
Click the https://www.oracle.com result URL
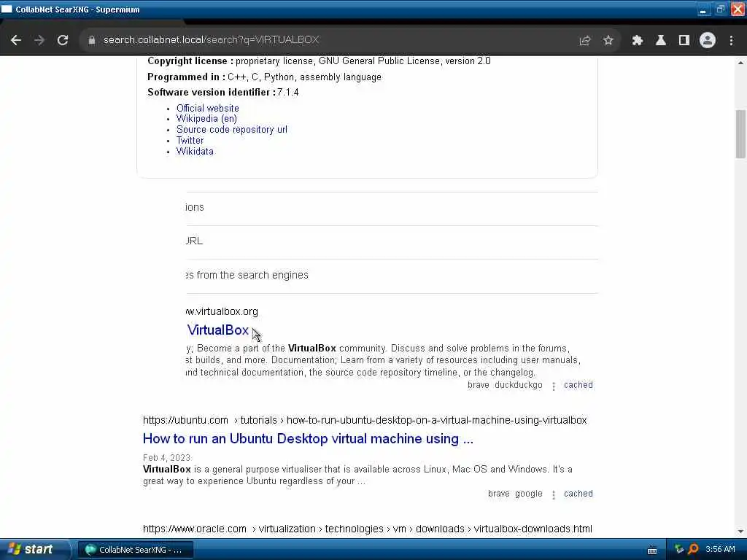click(368, 529)
